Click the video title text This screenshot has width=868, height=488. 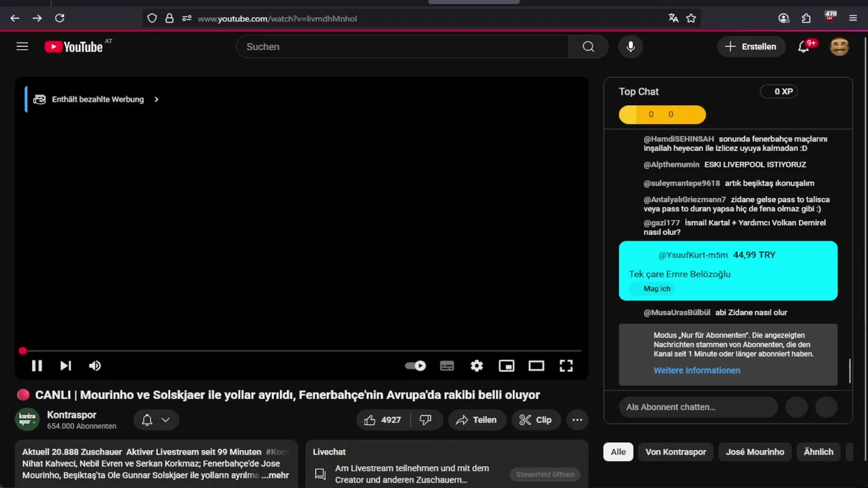[288, 394]
